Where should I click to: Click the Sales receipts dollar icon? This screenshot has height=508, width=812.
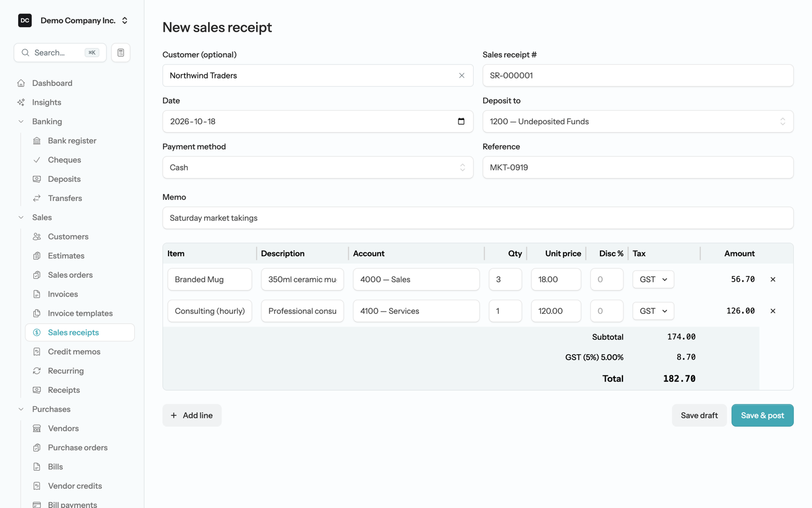click(x=37, y=332)
